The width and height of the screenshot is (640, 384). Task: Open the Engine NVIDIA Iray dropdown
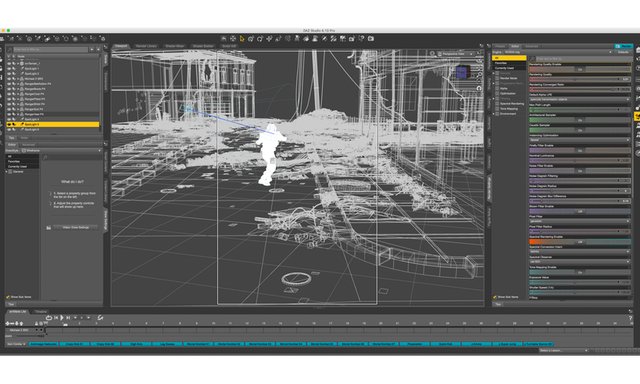point(558,52)
